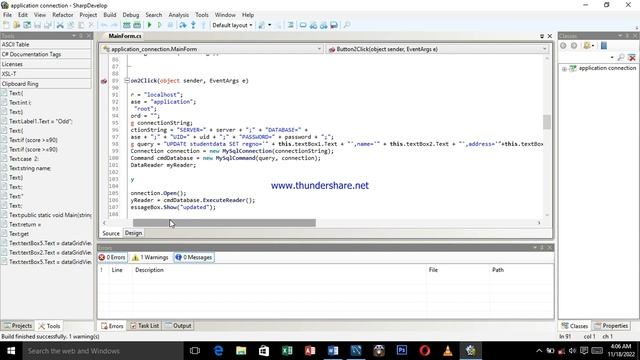Toggle breakpoint marker at line 89
The image size is (640, 360).
[x=104, y=81]
